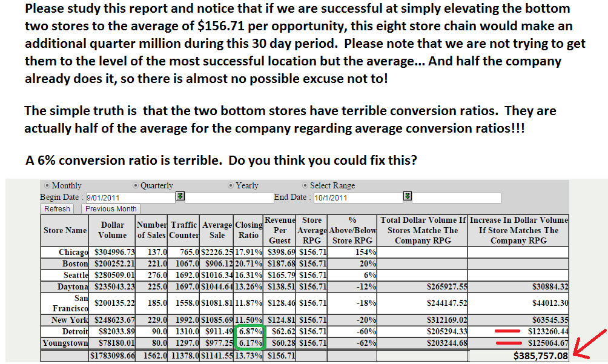Click Chicago's revenue per guest $398.69
The width and height of the screenshot is (608, 364).
click(280, 253)
